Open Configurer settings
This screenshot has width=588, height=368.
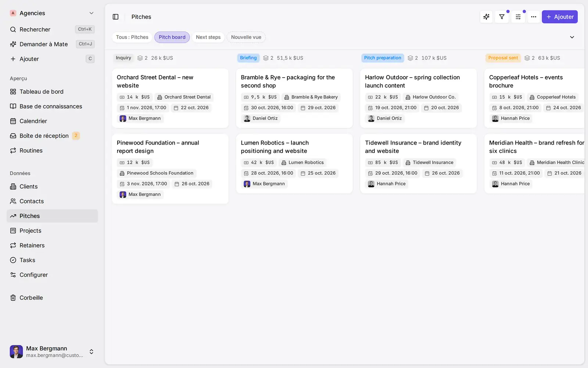(52, 275)
